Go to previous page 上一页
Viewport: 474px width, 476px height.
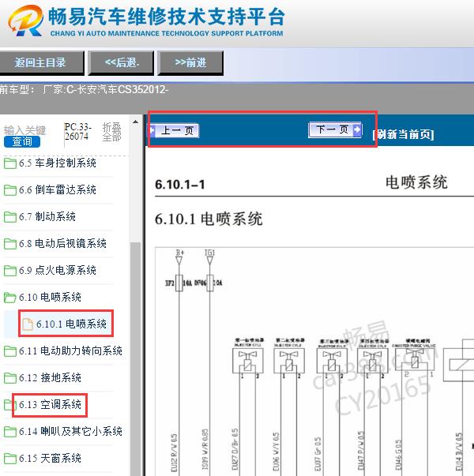tap(175, 131)
